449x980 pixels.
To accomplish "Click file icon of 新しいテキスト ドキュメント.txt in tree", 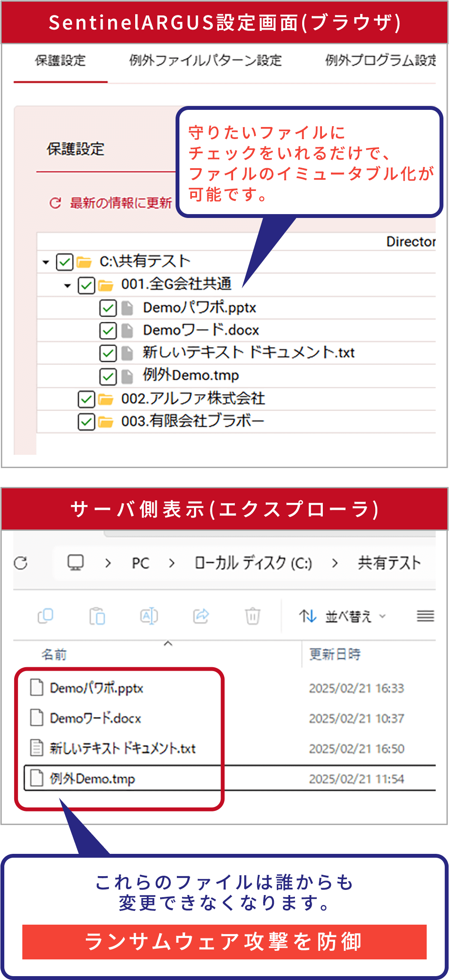I will (x=127, y=353).
